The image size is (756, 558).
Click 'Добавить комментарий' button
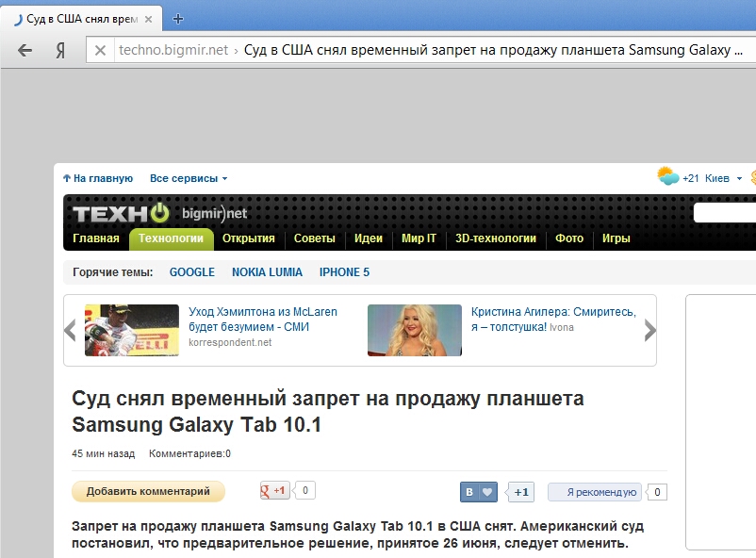pyautogui.click(x=148, y=491)
